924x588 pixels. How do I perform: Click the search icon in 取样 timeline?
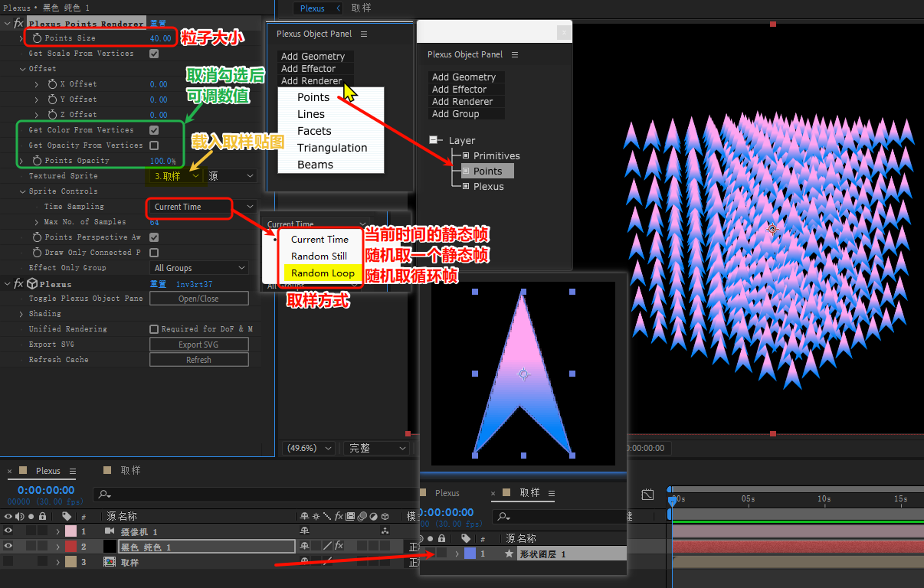coord(504,518)
